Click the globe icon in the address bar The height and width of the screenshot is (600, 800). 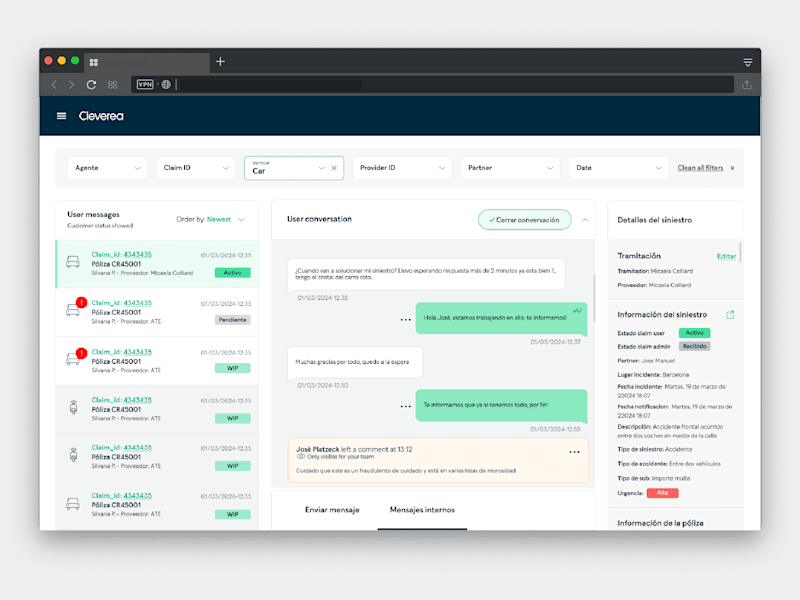click(166, 84)
